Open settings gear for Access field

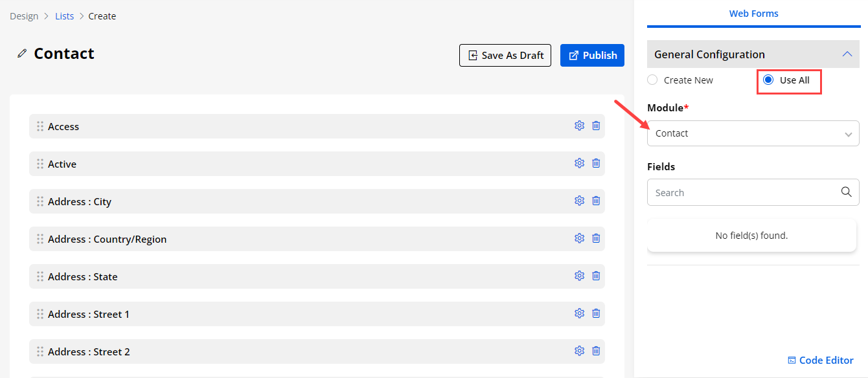pyautogui.click(x=579, y=126)
